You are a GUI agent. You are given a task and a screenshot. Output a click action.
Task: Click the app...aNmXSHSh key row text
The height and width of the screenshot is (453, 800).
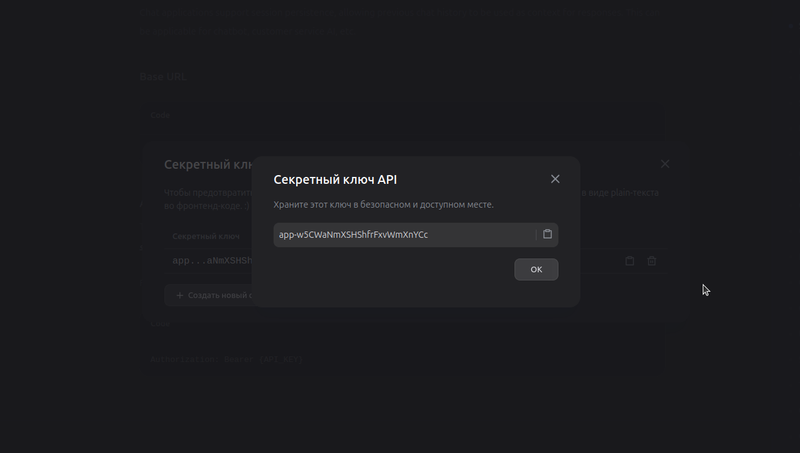pos(212,261)
